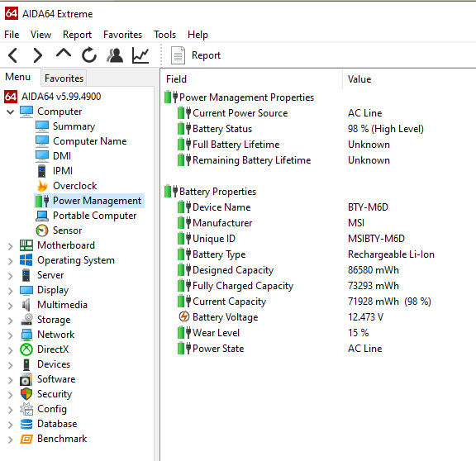Expand the Devices tree node
This screenshot has height=461, width=476.
[10, 365]
